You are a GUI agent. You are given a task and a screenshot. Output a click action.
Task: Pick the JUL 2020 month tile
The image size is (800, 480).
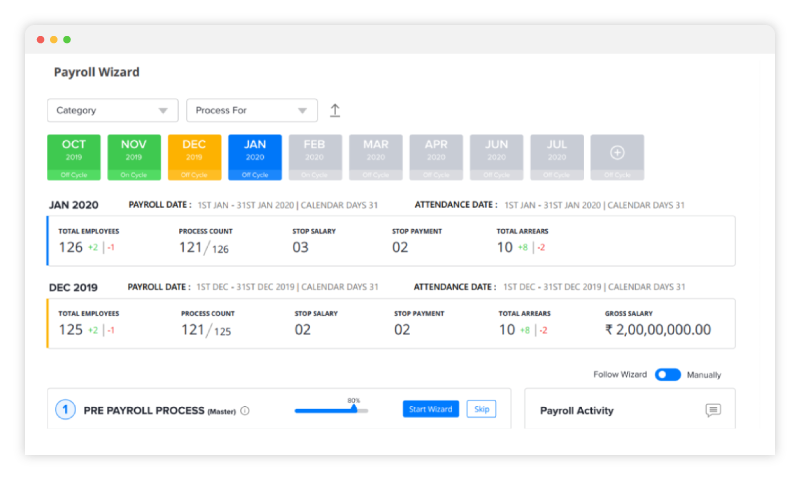click(557, 156)
